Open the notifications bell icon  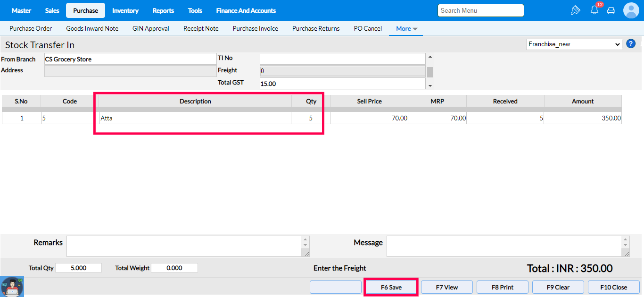click(x=594, y=10)
